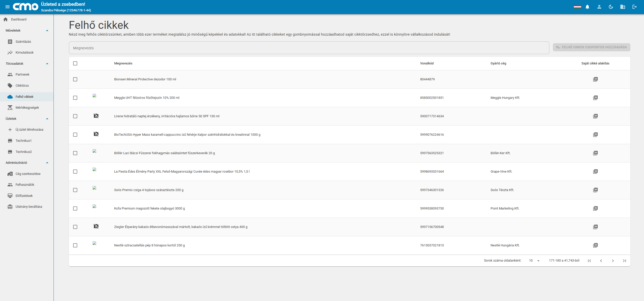This screenshot has height=301, width=644.
Task: Add Ziegler Étpárány ostya to own items
Action: point(595,227)
